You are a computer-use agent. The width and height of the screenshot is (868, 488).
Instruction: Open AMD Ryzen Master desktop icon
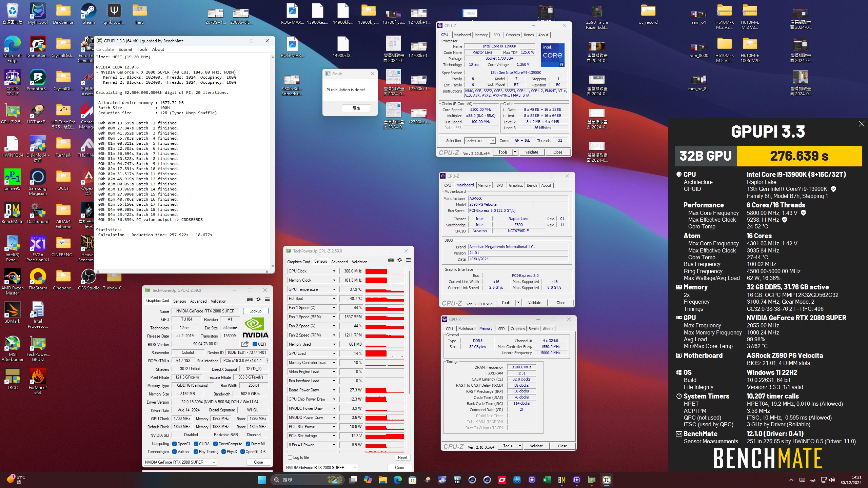pos(13,282)
